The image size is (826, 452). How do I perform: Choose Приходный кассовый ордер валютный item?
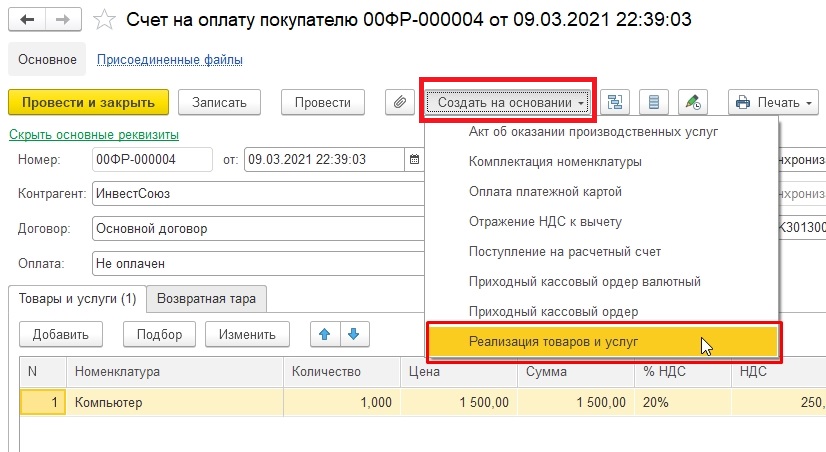tap(601, 282)
